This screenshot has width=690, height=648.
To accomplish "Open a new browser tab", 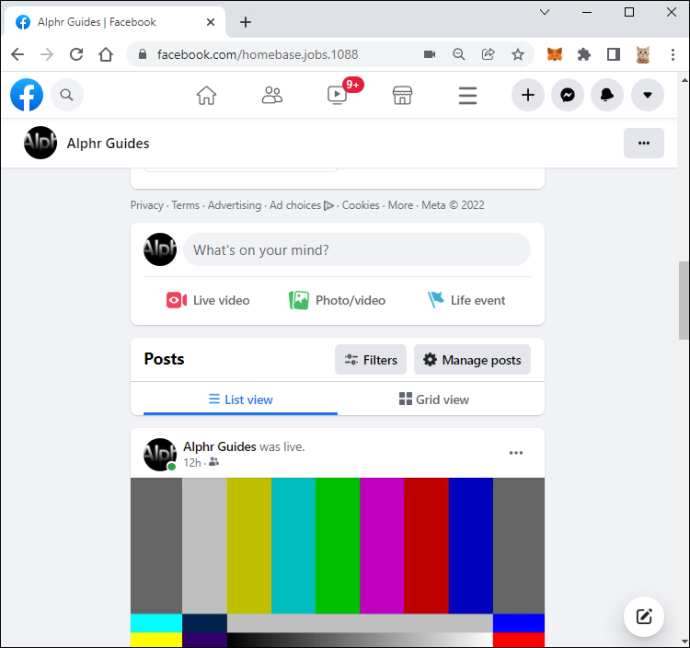I will [x=246, y=22].
